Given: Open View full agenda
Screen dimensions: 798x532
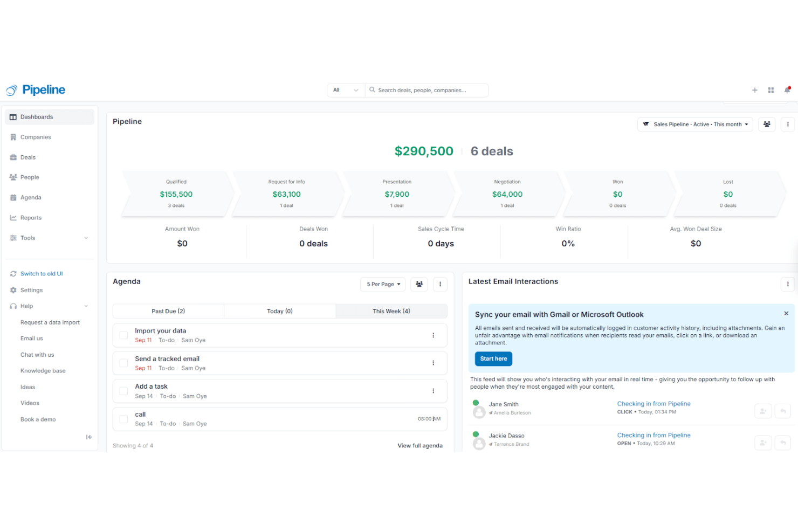Looking at the screenshot, I should pos(420,445).
